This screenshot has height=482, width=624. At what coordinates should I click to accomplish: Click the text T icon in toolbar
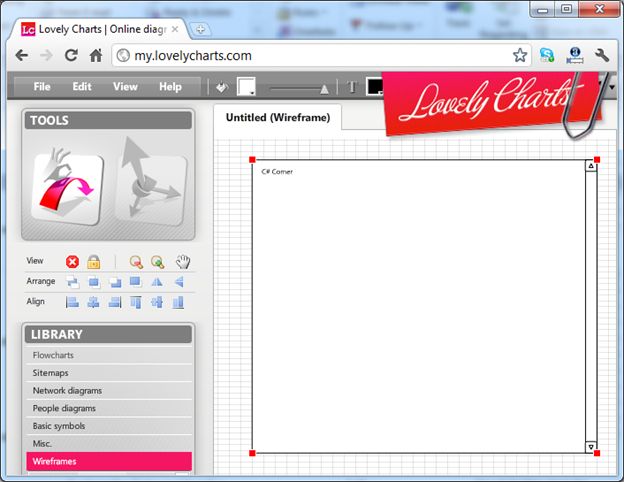(x=352, y=87)
